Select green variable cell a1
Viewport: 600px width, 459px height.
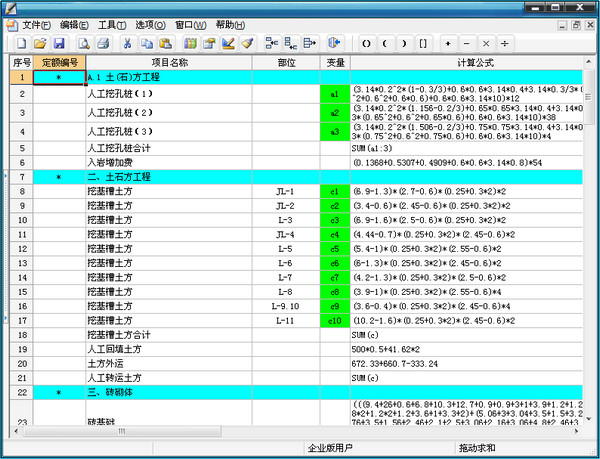(335, 94)
